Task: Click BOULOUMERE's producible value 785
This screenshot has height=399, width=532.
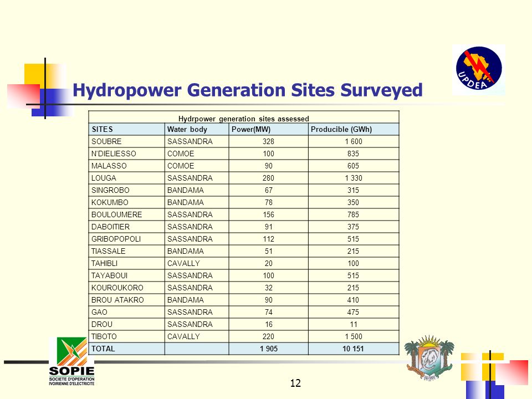Action: tap(353, 215)
